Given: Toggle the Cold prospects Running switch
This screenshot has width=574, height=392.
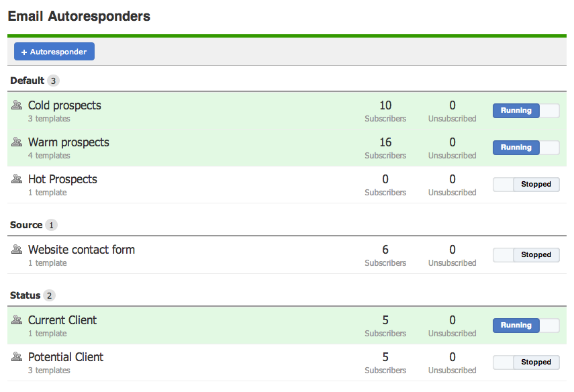Looking at the screenshot, I should [526, 111].
